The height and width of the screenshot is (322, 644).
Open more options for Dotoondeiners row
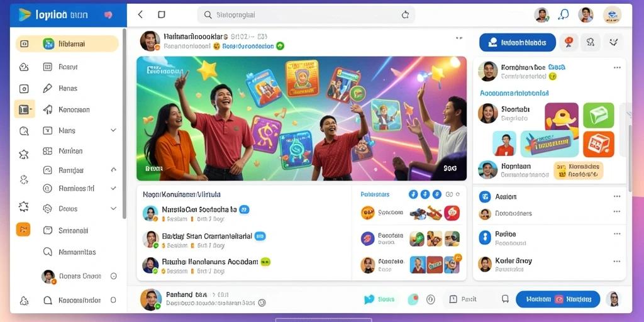[x=617, y=211]
